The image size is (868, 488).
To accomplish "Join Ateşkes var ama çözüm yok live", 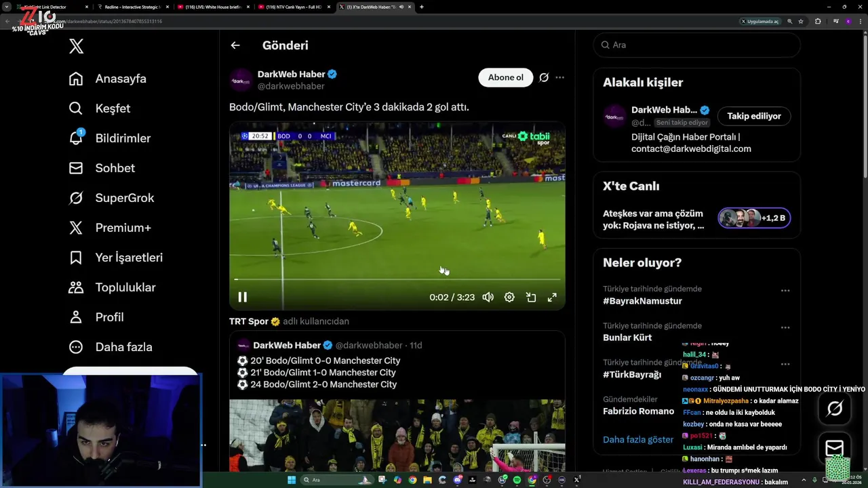I will pyautogui.click(x=654, y=219).
